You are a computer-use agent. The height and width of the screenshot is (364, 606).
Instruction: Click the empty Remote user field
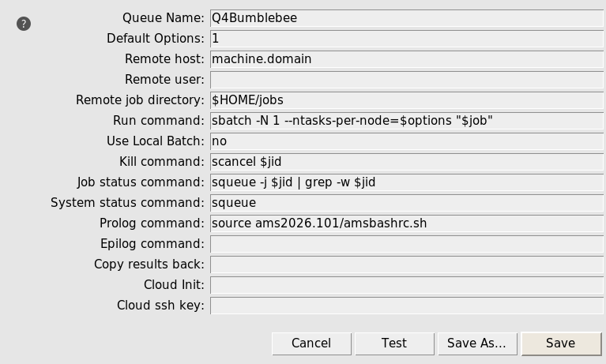(x=406, y=80)
